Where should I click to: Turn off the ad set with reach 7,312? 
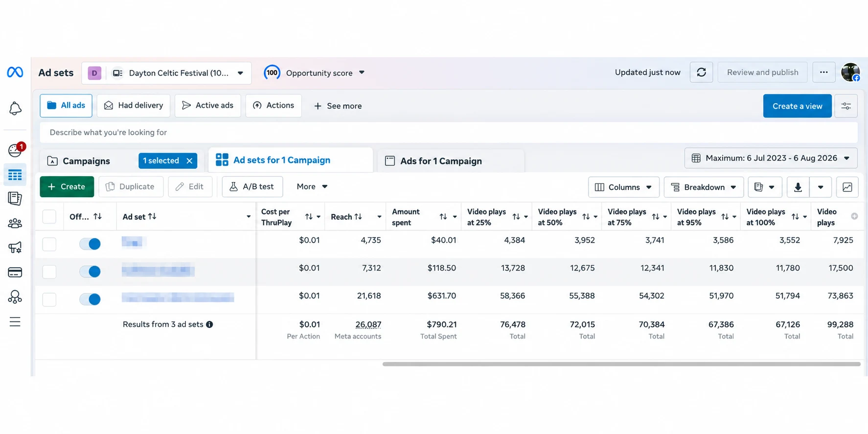[90, 272]
